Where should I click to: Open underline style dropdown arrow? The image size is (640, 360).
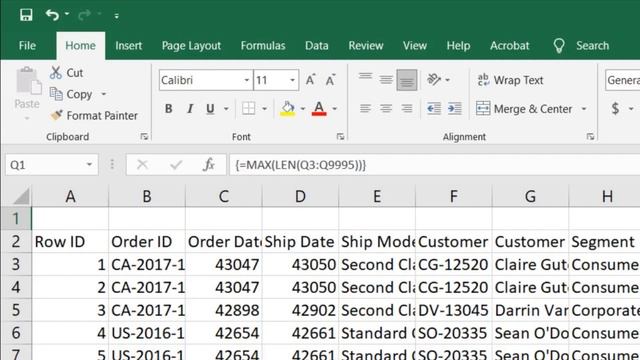[226, 109]
